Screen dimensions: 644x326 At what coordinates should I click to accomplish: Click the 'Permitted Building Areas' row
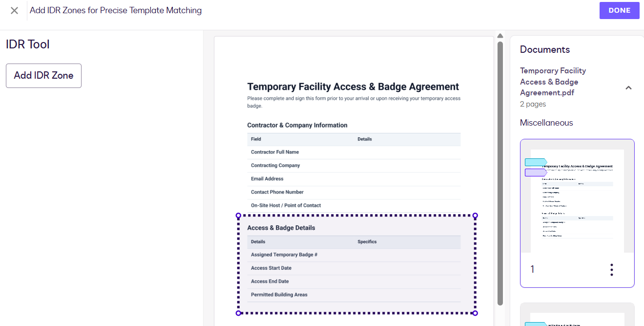[353, 295]
